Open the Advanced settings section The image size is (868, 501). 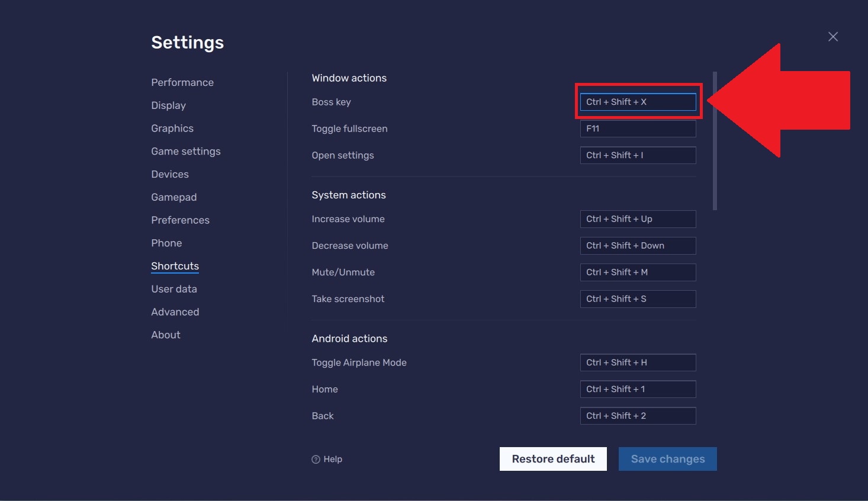[175, 311]
